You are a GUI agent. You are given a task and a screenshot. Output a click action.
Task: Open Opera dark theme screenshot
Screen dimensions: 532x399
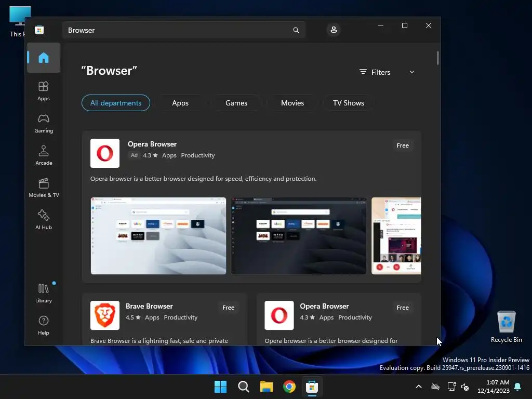(x=299, y=236)
